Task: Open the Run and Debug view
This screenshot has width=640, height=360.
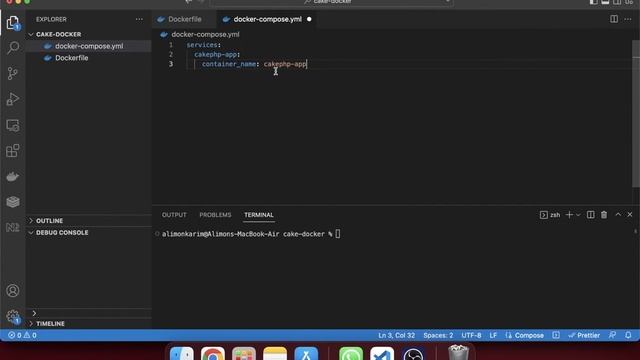Action: (x=13, y=99)
